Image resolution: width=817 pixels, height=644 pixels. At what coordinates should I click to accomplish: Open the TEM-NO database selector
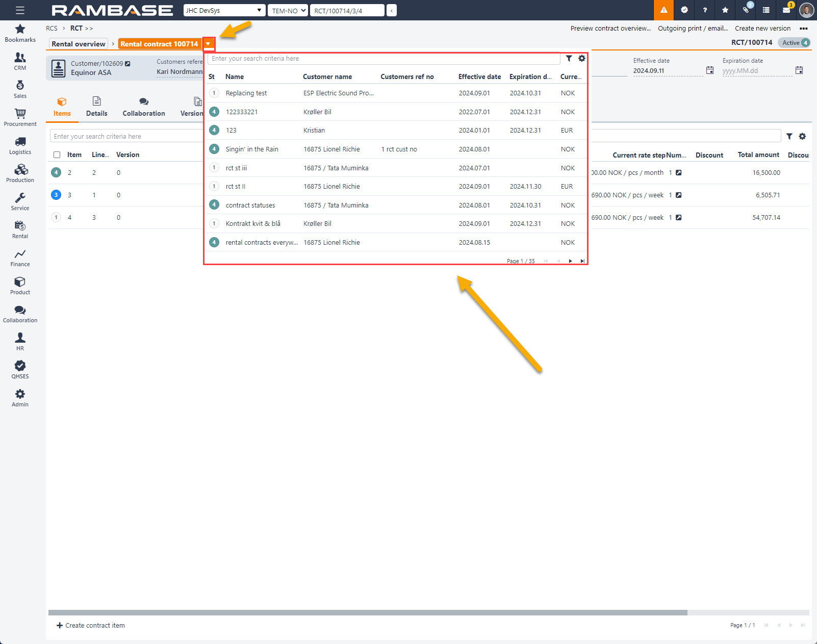point(288,10)
